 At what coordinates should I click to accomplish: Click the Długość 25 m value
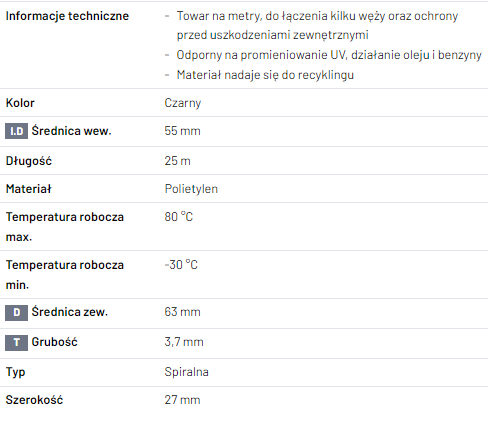click(177, 161)
